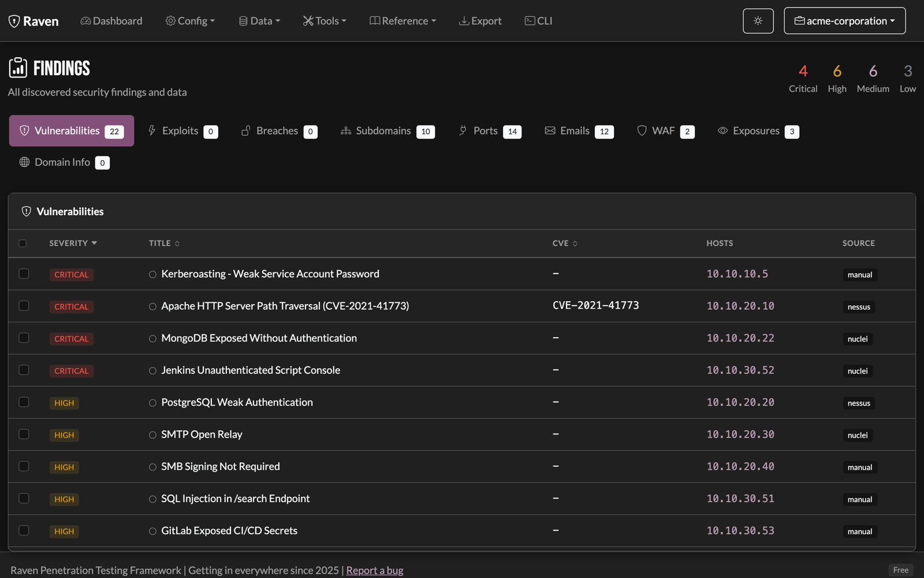
Task: Click the Critical count of 4
Action: 803,71
